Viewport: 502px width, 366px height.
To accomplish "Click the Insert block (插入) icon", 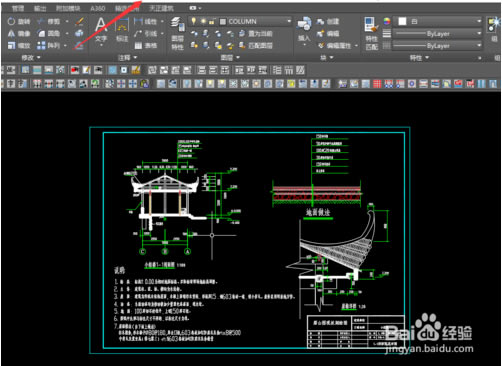I will 304,29.
